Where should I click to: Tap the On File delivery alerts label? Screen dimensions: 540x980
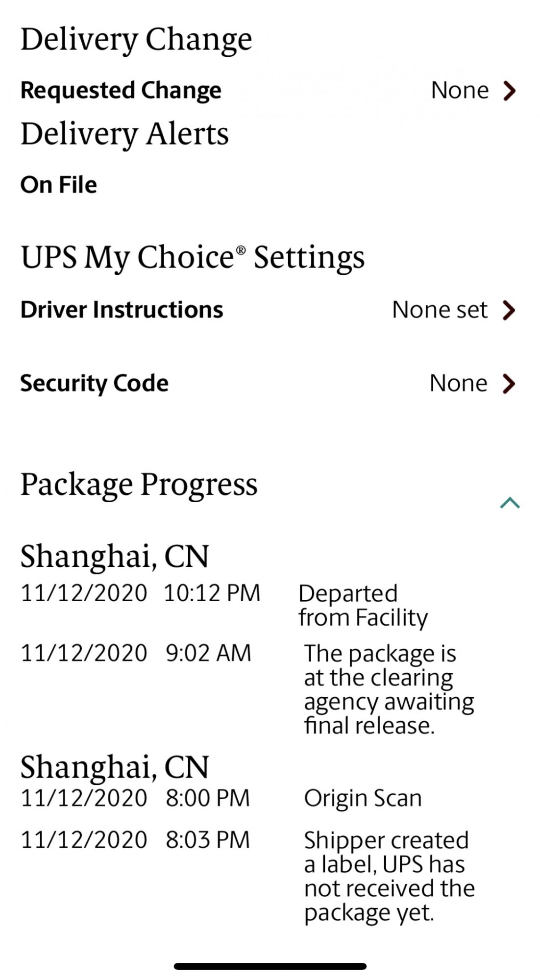pos(59,185)
